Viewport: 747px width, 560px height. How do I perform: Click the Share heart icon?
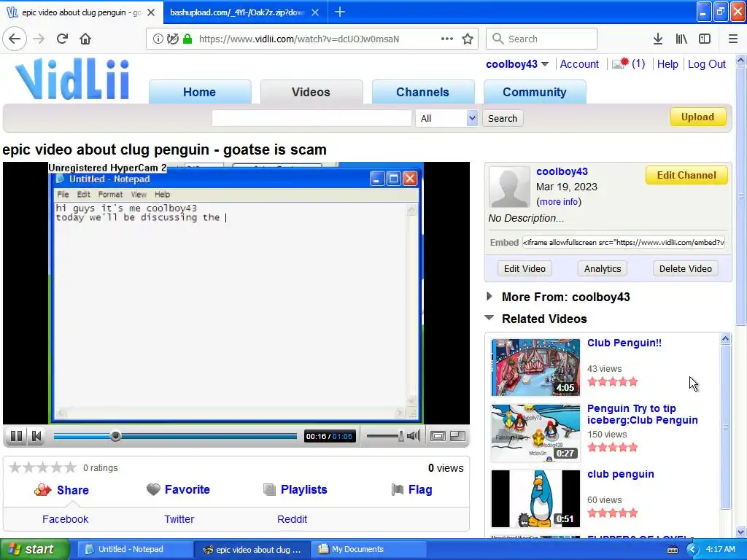(42, 489)
